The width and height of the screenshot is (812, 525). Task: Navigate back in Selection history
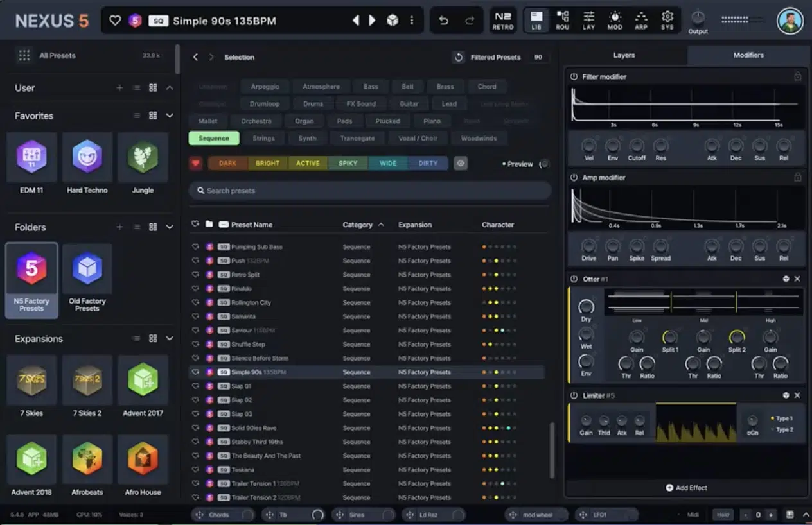click(195, 57)
